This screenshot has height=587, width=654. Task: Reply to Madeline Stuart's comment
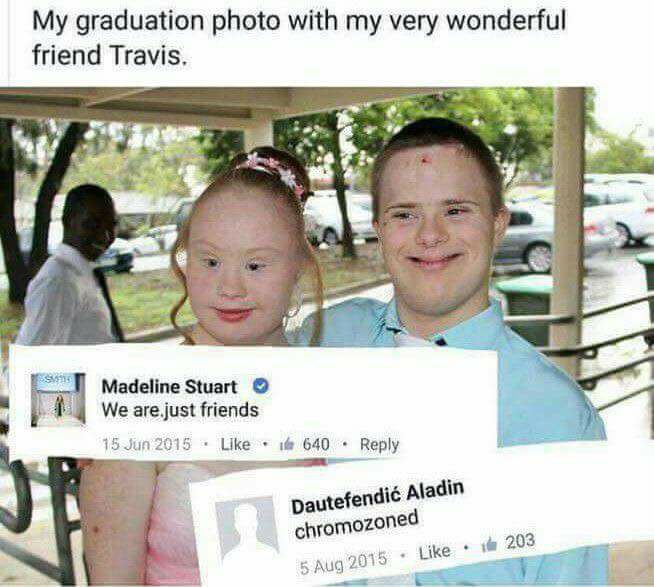pos(379,445)
